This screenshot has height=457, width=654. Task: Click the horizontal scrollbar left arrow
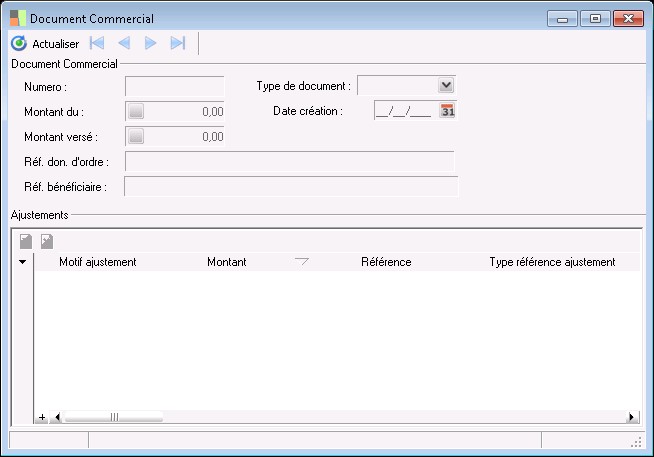point(57,417)
